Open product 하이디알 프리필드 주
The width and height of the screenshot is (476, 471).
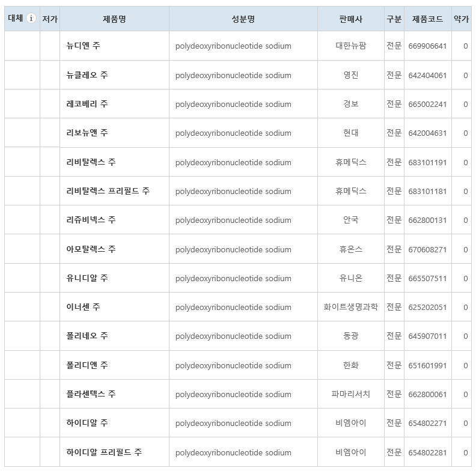coord(104,452)
